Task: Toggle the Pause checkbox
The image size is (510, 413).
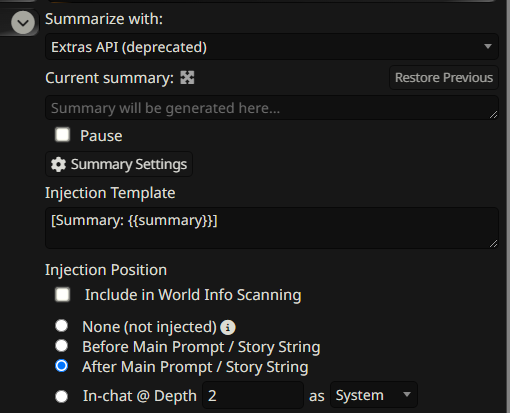Action: 63,135
